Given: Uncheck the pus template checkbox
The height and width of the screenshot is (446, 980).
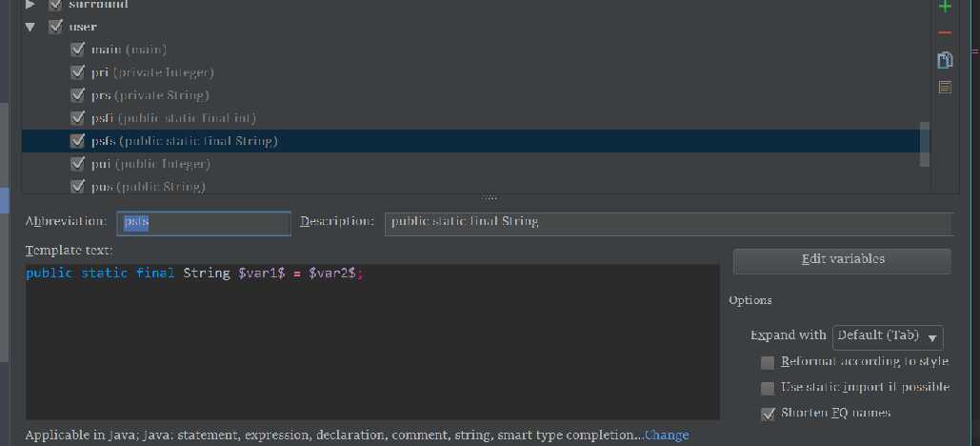Looking at the screenshot, I should (77, 186).
